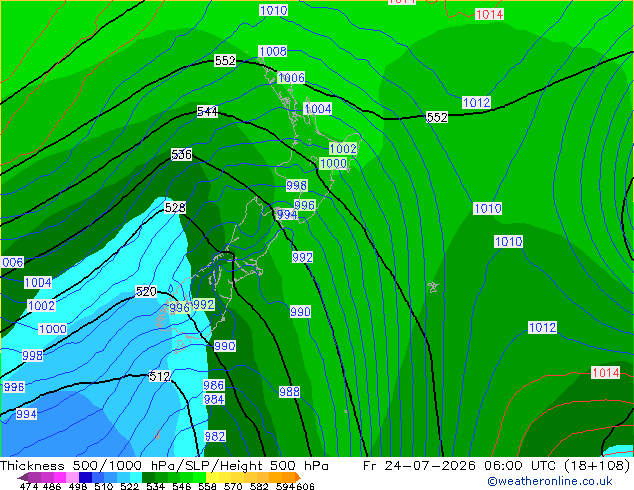Screen dimensions: 634x490
Task: Click the '990' label beside southern South Island
Action: pos(224,346)
